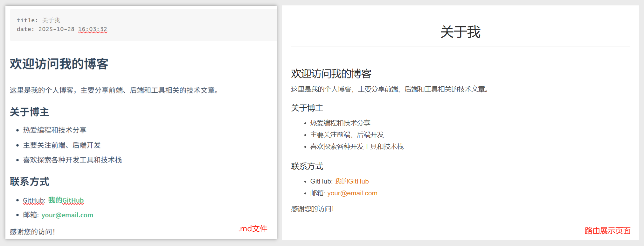Click the red 路由展示页面 label
Image resolution: width=644 pixels, height=246 pixels.
coord(607,231)
